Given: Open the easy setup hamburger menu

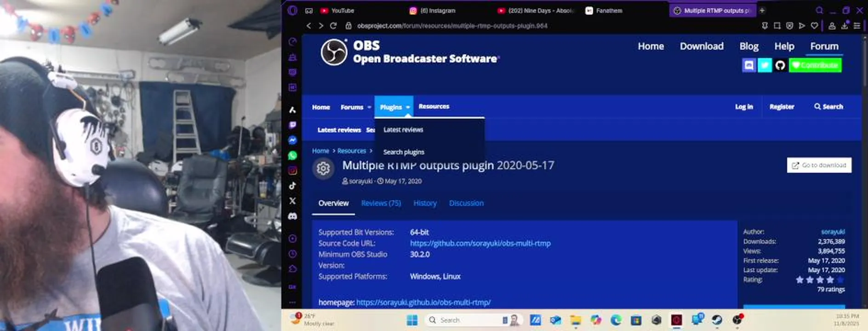Looking at the screenshot, I should [857, 26].
